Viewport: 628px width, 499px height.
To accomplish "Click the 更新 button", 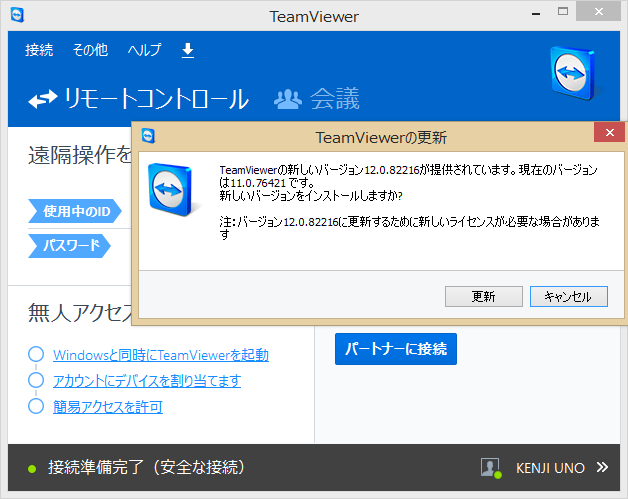I will (483, 296).
